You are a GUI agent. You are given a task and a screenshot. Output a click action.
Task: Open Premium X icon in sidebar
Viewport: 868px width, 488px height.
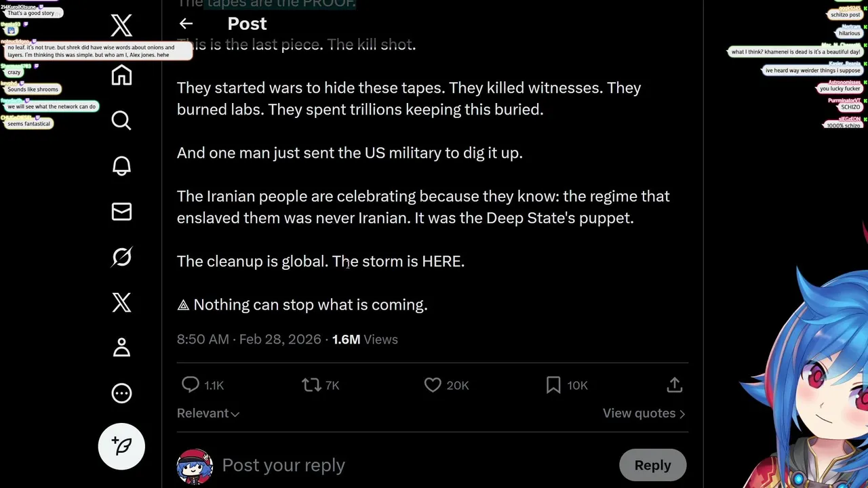[121, 302]
